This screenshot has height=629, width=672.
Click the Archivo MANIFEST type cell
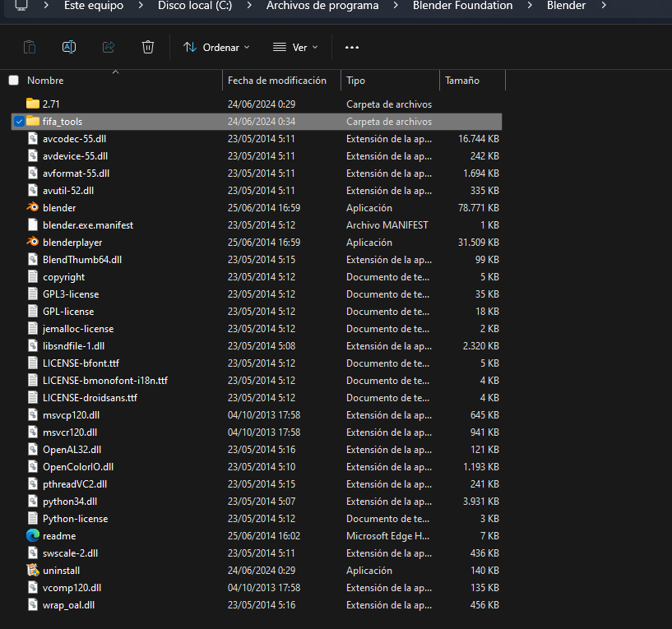coord(387,225)
